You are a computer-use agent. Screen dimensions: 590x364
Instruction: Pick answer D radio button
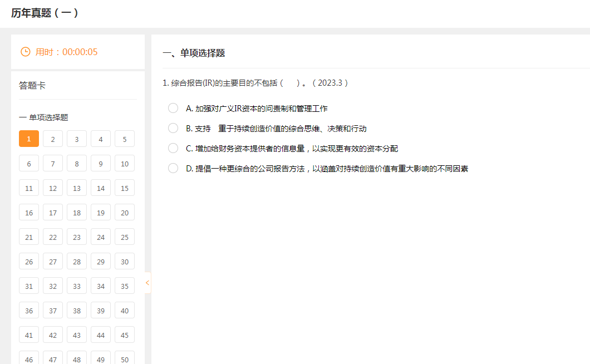(173, 168)
